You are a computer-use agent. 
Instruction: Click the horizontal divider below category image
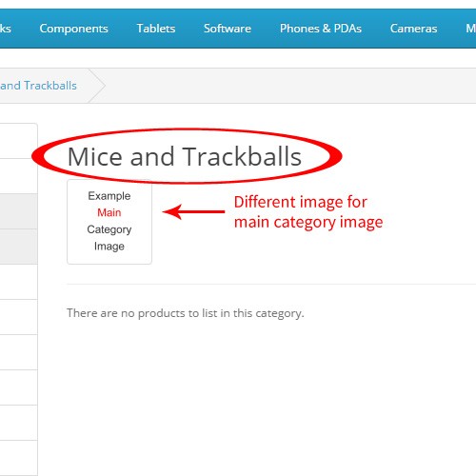click(x=271, y=285)
